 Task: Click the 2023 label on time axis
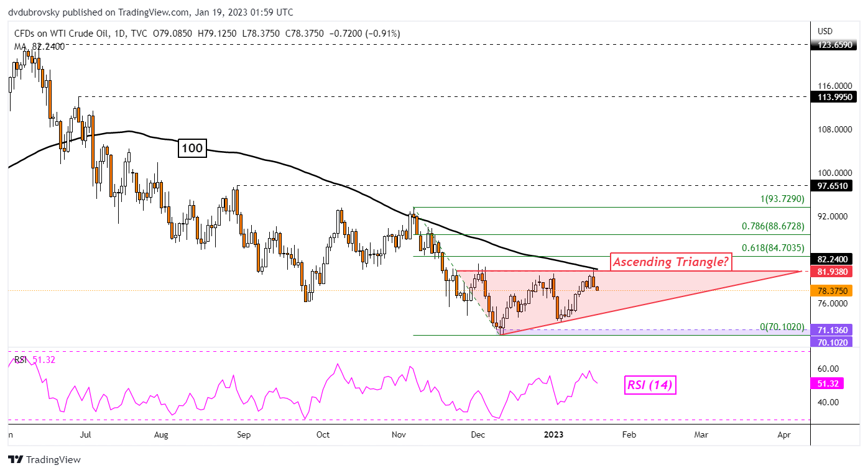click(x=553, y=436)
